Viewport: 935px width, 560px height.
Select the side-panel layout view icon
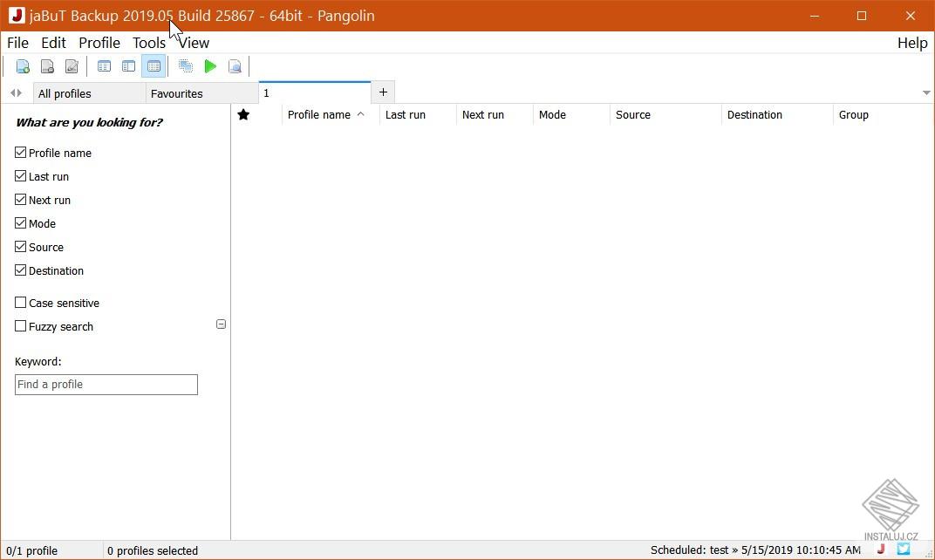(128, 66)
